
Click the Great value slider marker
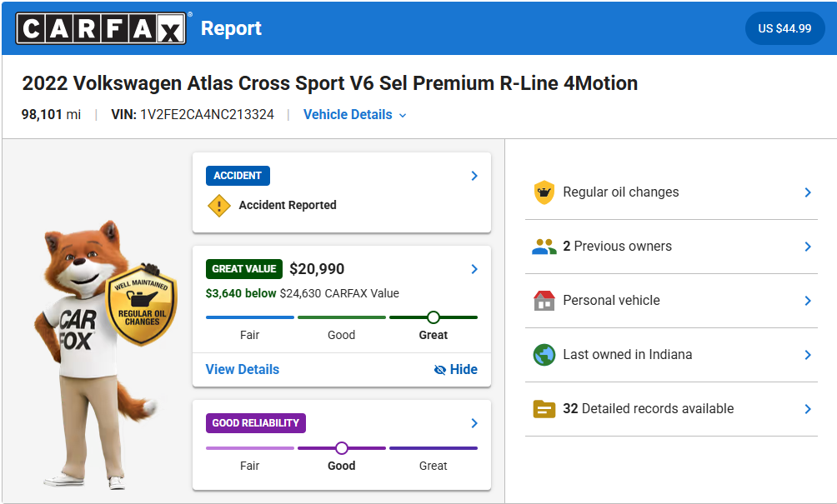pyautogui.click(x=433, y=317)
